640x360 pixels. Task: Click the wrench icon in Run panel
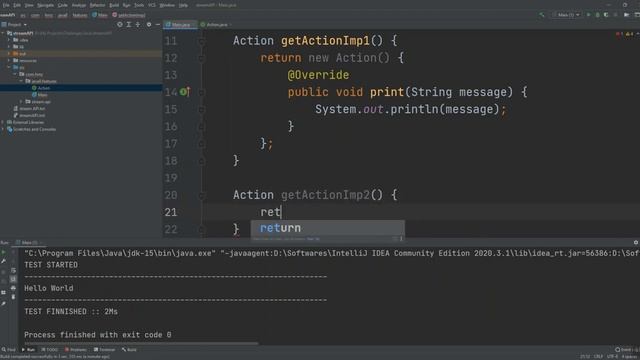4,261
